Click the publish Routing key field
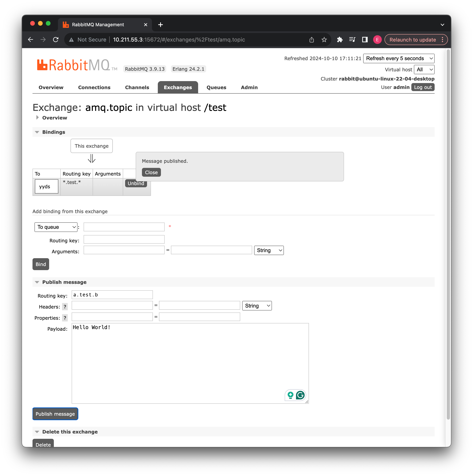The image size is (473, 476). pos(112,295)
